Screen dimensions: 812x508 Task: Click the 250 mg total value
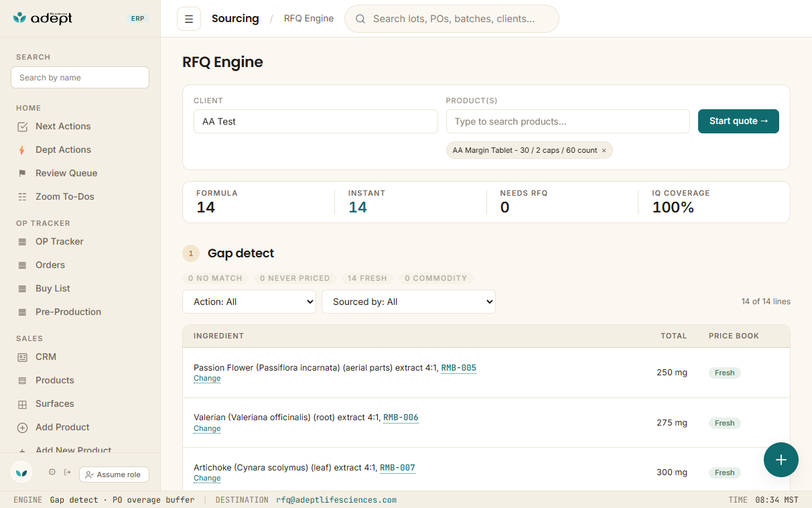(x=672, y=373)
